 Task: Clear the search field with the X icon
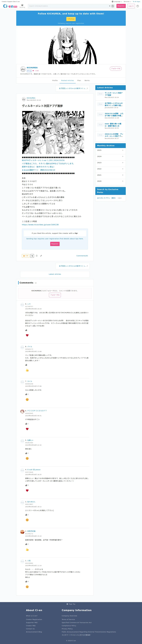[110, 6]
